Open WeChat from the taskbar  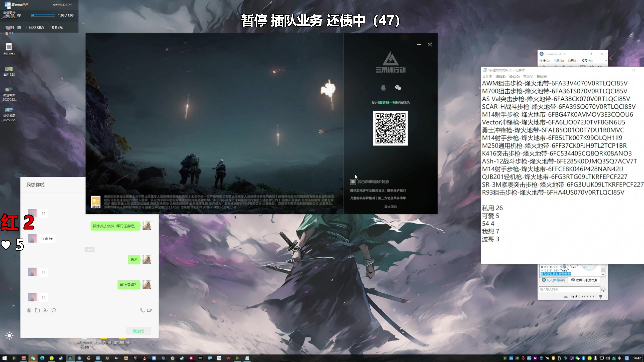coord(33,358)
